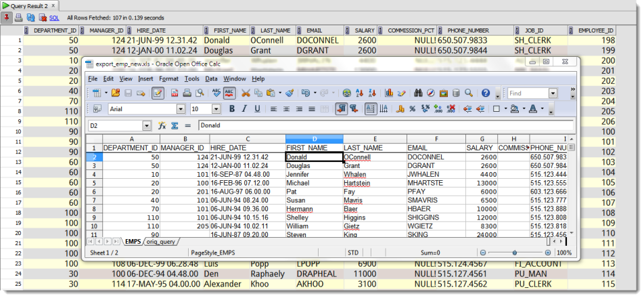Open Function Wizard fx icon

162,126
